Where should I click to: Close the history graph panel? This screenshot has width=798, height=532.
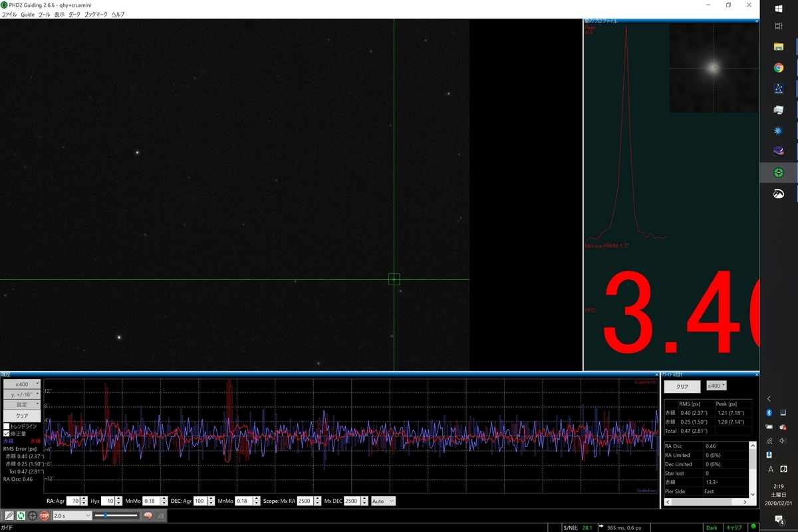(x=656, y=374)
